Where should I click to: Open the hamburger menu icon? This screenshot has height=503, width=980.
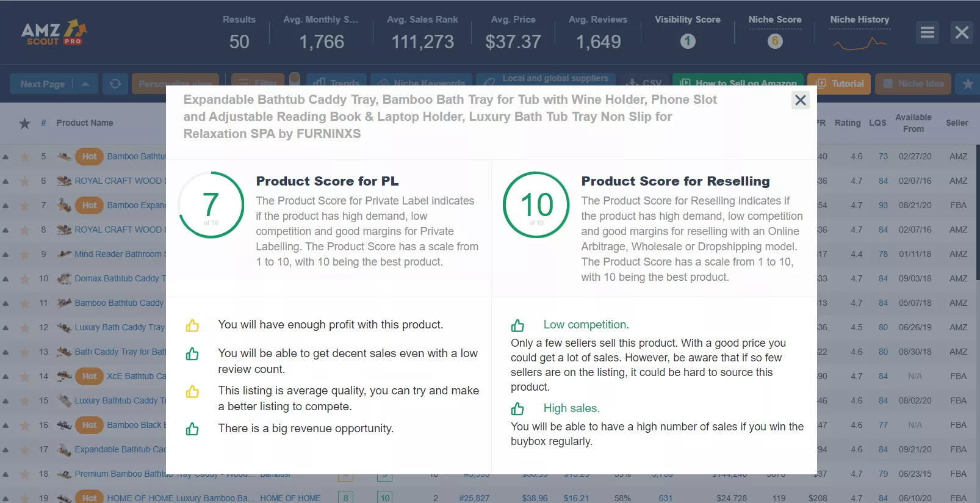pyautogui.click(x=928, y=32)
